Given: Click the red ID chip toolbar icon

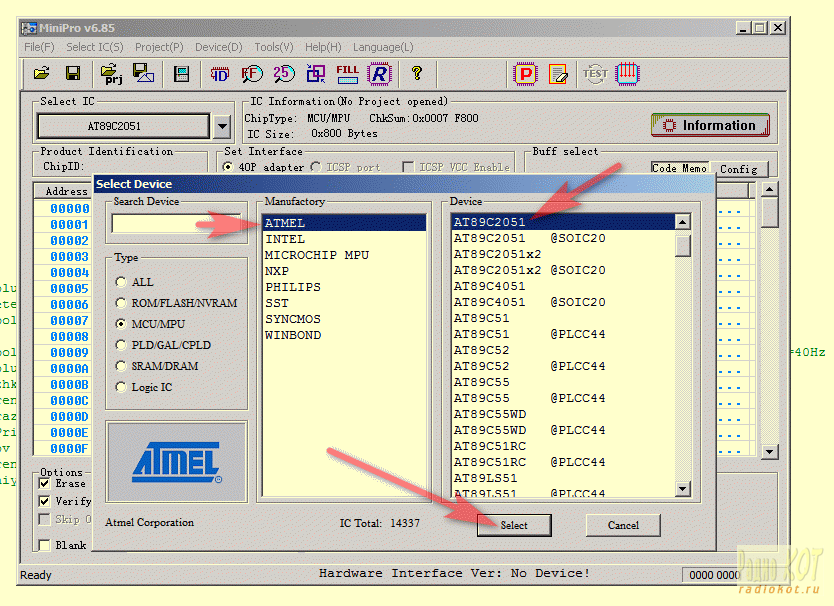Looking at the screenshot, I should [219, 74].
